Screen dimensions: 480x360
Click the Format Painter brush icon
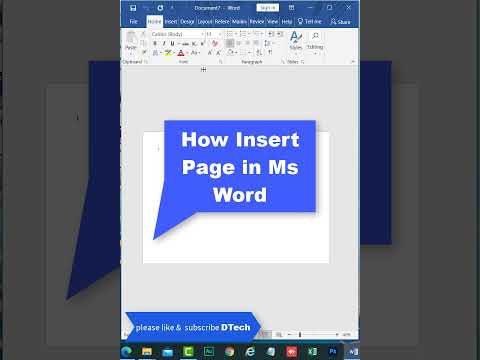click(x=144, y=52)
